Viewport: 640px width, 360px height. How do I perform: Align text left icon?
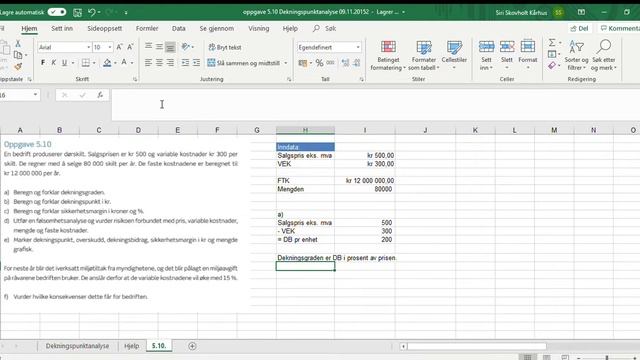(148, 62)
